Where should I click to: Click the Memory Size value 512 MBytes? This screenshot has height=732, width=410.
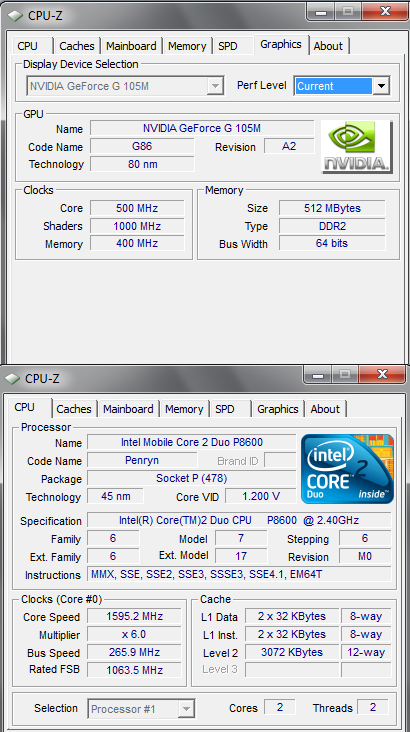point(332,208)
